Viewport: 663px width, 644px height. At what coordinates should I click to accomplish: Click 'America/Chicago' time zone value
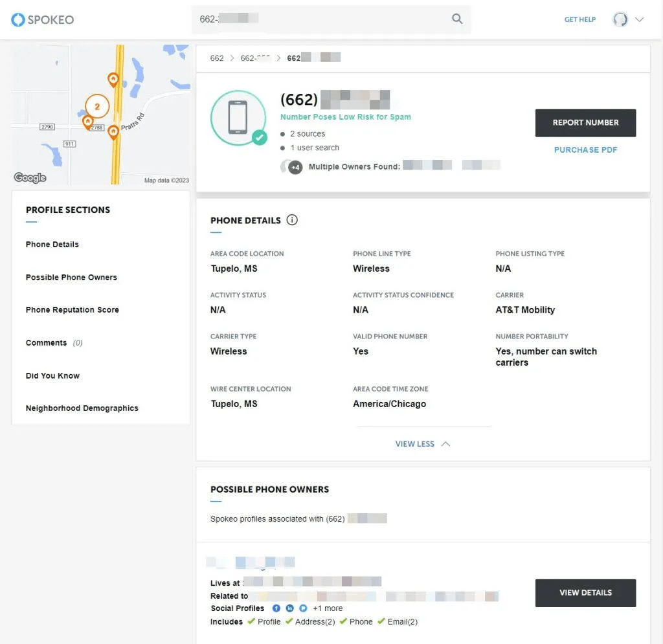coord(389,404)
